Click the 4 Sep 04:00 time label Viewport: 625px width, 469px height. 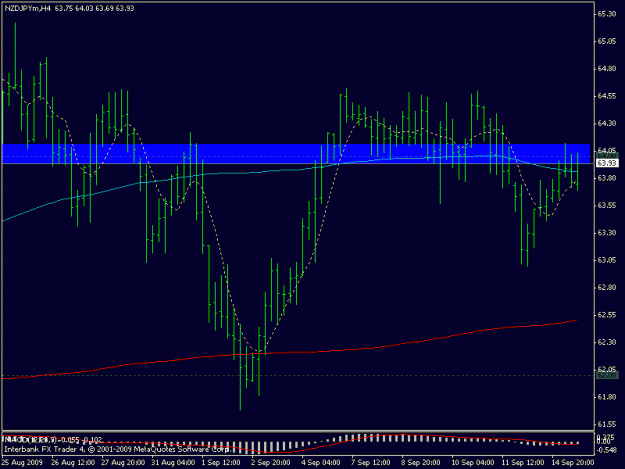pyautogui.click(x=321, y=463)
